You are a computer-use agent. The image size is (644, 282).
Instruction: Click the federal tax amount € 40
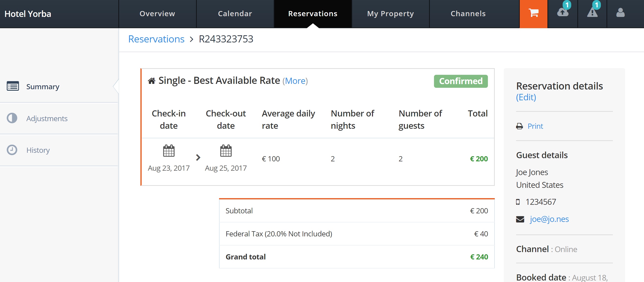tap(481, 234)
